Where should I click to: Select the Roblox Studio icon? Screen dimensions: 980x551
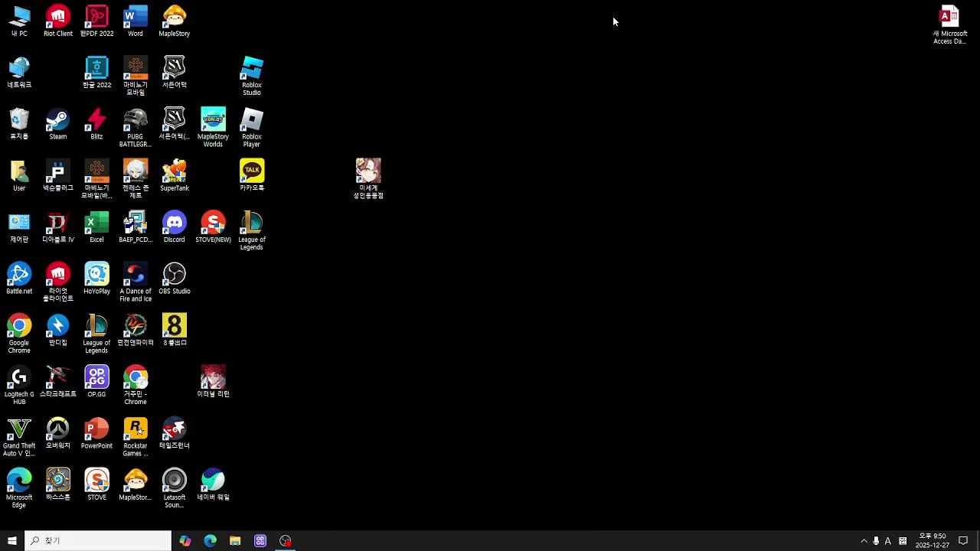coord(252,77)
